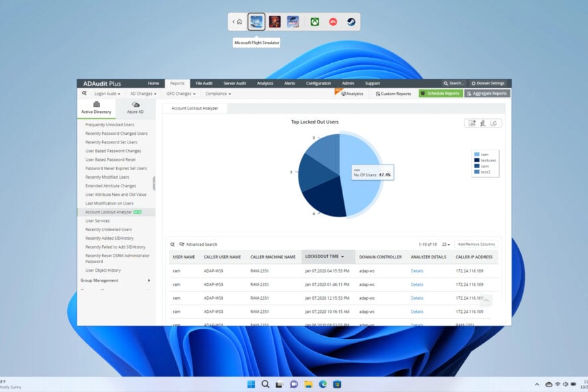This screenshot has height=392, width=588.
Task: Select the user graph icon above the chart
Action: click(482, 123)
